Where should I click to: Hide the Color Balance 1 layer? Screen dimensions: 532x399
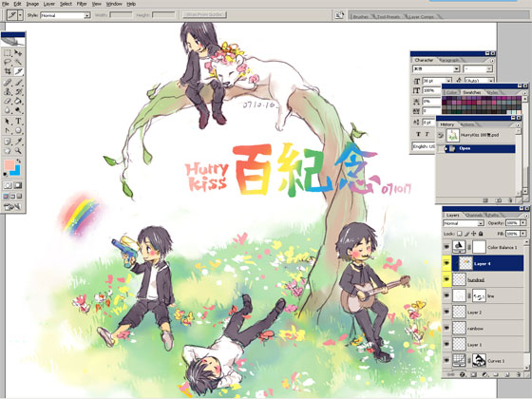446,247
